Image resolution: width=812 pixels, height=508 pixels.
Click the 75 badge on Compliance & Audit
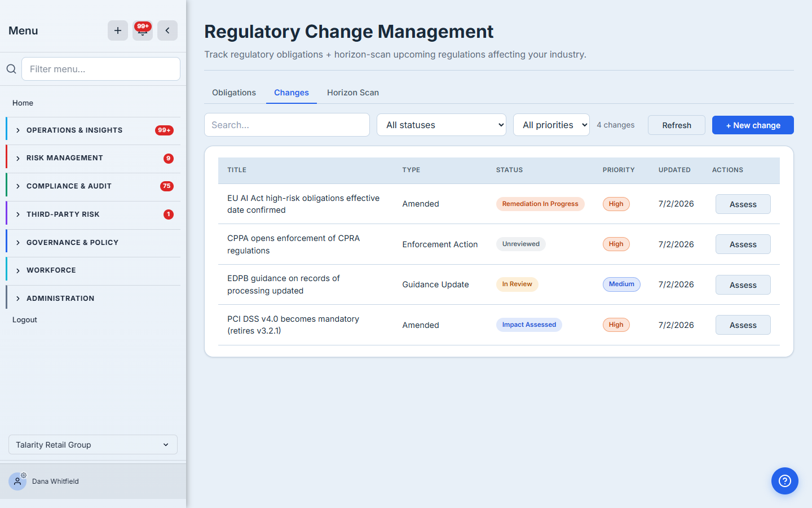click(167, 186)
